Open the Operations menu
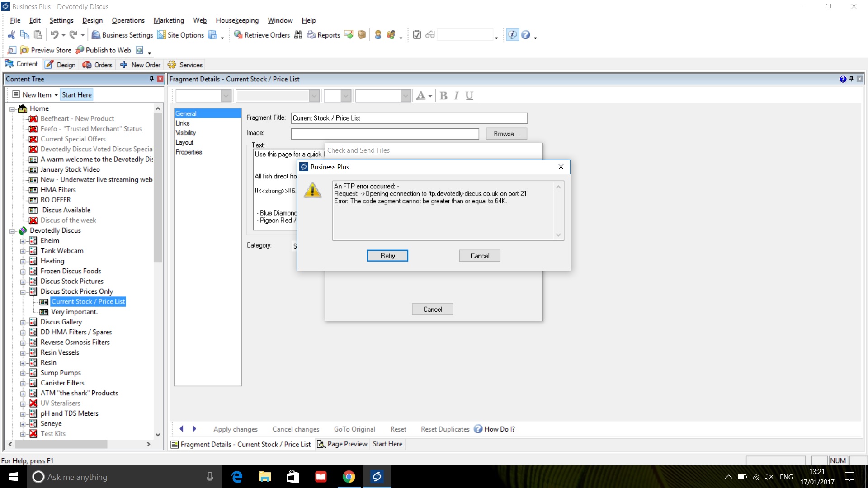868x488 pixels. pyautogui.click(x=128, y=20)
